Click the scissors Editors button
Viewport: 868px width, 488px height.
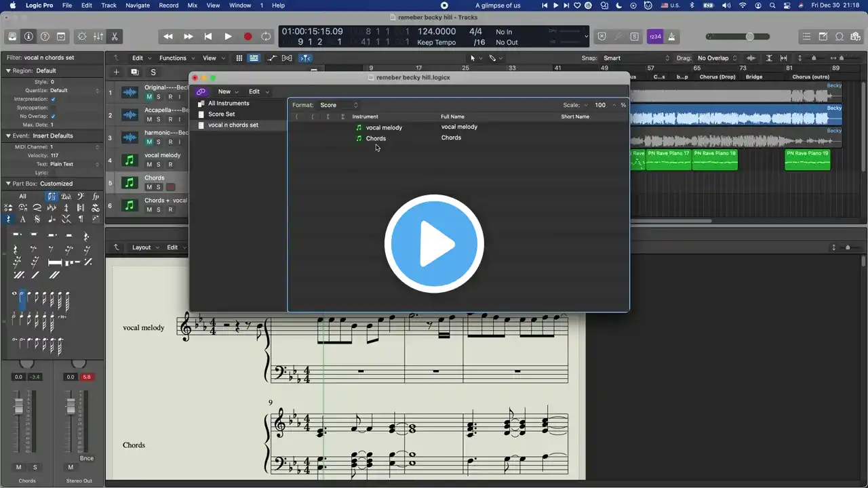(114, 37)
